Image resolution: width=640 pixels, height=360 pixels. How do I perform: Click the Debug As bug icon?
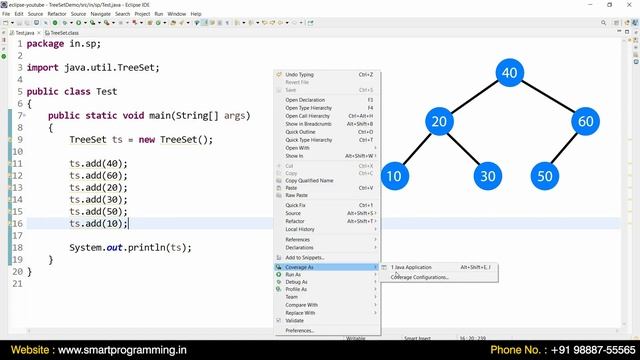tap(279, 282)
